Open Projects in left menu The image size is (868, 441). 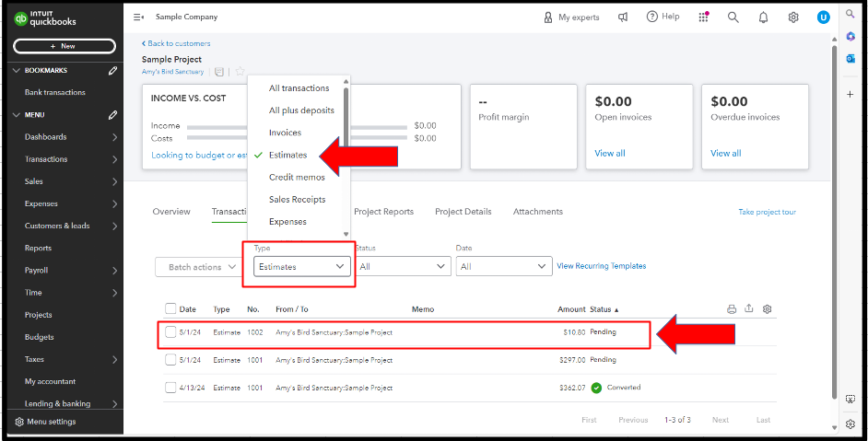coord(38,315)
